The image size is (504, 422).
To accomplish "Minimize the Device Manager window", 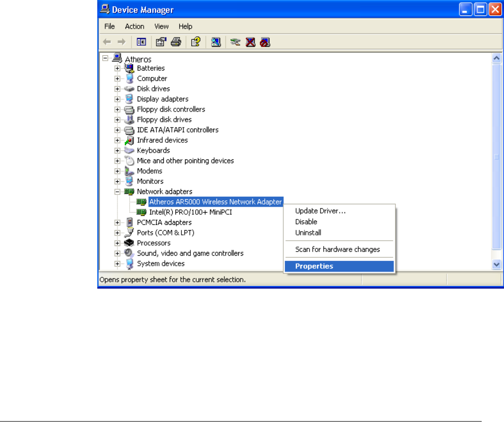I will click(x=465, y=10).
